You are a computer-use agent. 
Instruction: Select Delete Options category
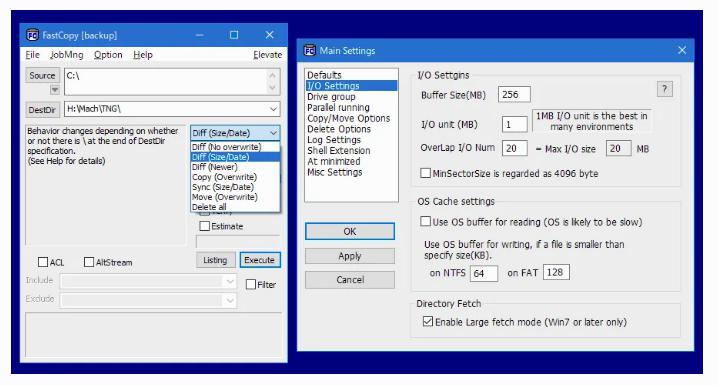click(351, 129)
